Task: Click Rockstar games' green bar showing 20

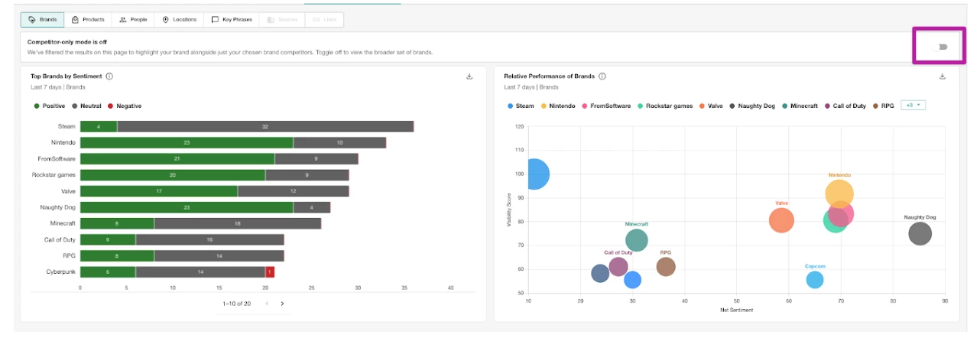Action: 173,174
